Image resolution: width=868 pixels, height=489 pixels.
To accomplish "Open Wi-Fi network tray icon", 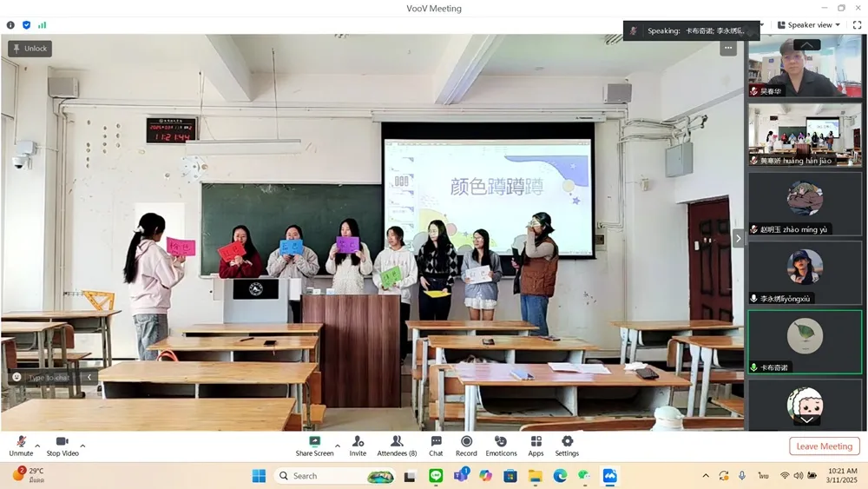I will [x=785, y=476].
